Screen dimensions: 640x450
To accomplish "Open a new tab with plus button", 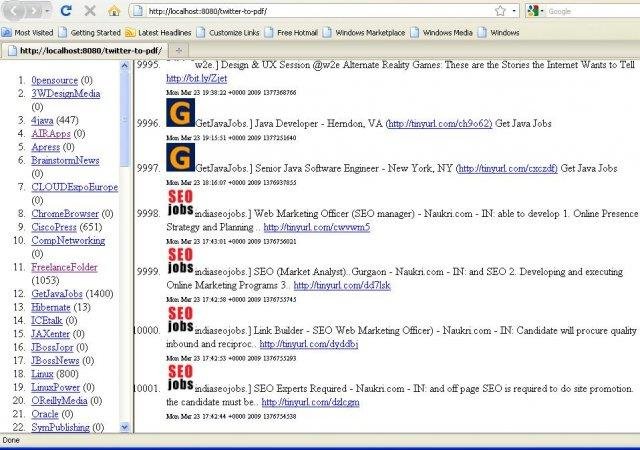I will point(179,51).
